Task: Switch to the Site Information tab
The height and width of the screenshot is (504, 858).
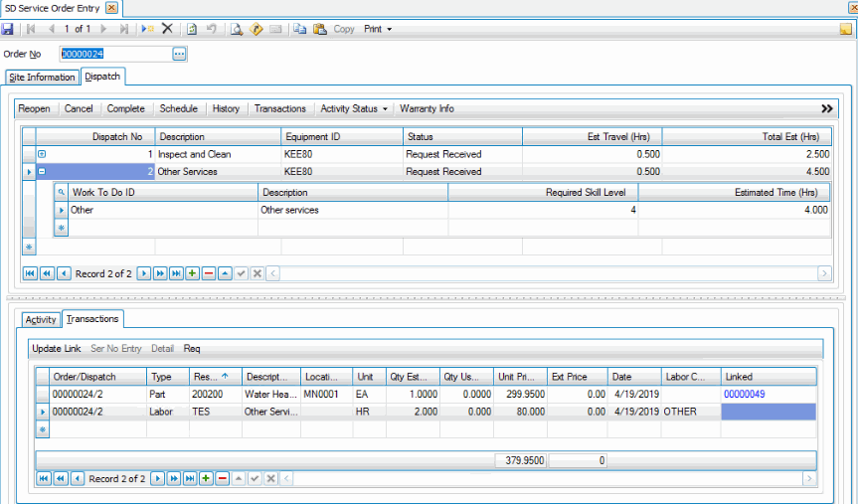Action: (x=42, y=78)
